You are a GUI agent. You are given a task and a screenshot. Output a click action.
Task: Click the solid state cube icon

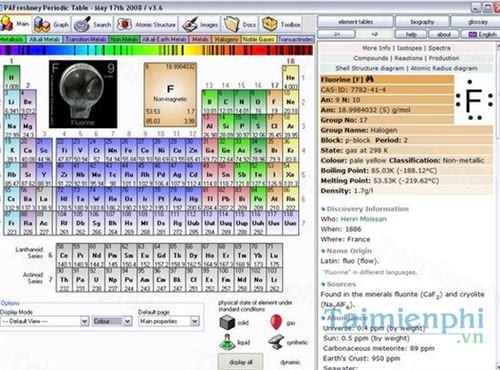[x=227, y=322]
